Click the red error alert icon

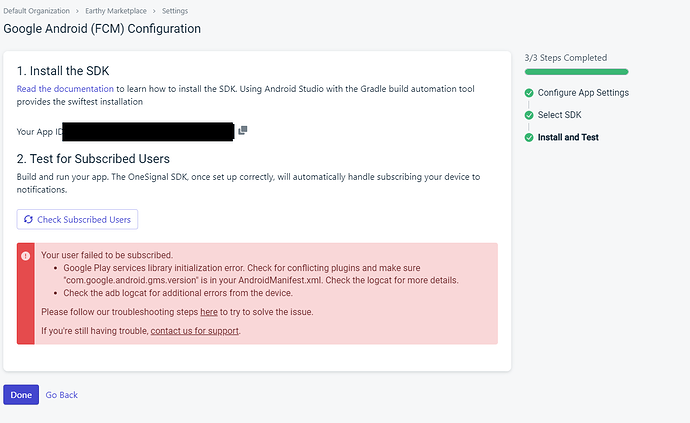click(26, 256)
